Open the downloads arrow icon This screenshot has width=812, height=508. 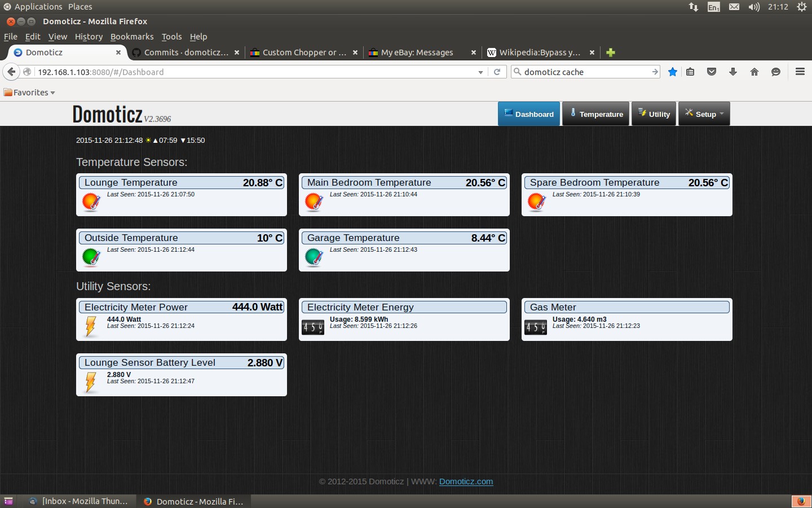pyautogui.click(x=733, y=72)
